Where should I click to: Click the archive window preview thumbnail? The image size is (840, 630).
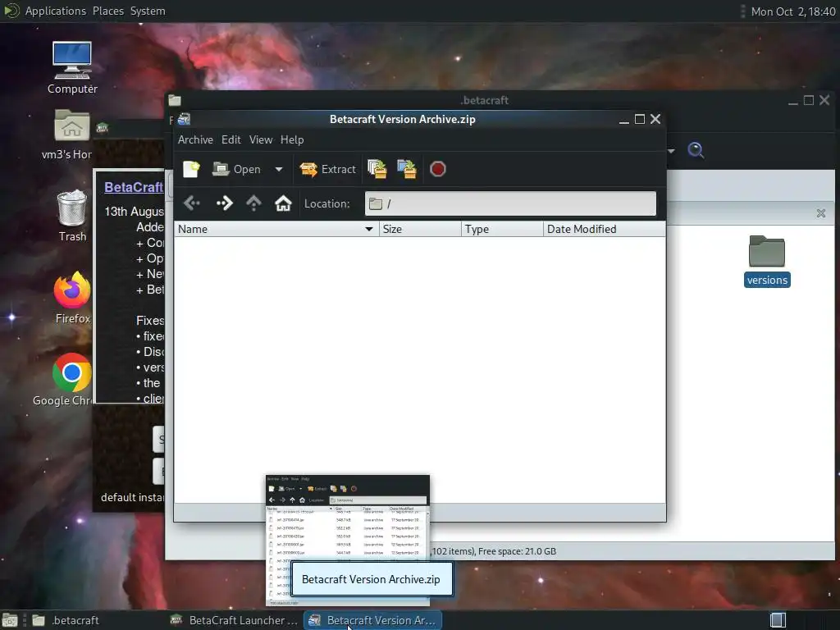coord(348,540)
